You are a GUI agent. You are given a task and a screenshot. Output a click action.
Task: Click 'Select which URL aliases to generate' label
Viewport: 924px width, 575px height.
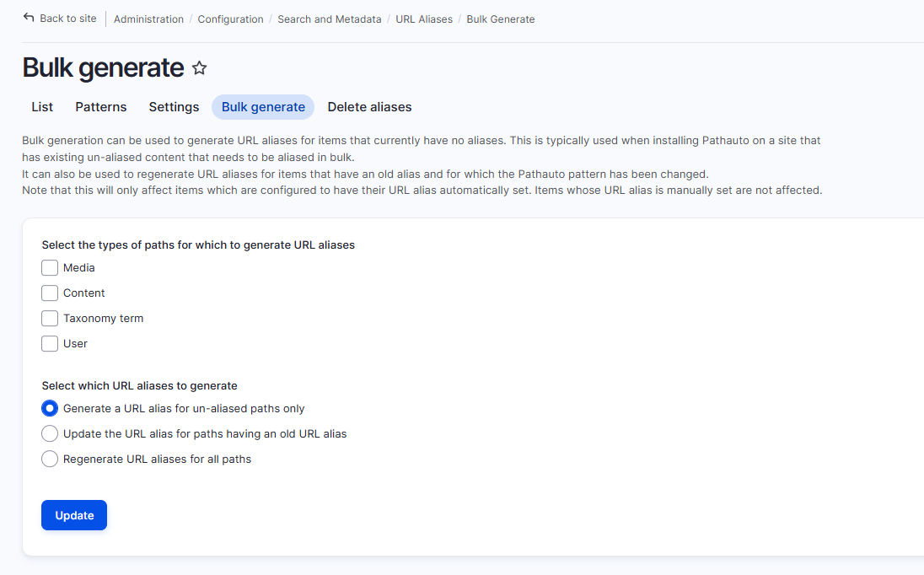click(x=140, y=386)
